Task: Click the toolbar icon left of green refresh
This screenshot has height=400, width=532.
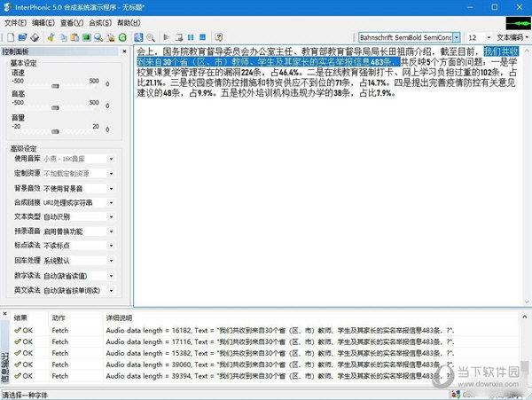Action: (x=111, y=37)
